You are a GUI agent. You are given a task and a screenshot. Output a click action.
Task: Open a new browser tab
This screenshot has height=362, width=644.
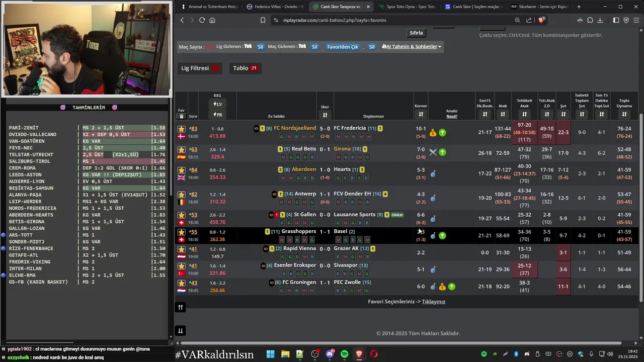579,7
